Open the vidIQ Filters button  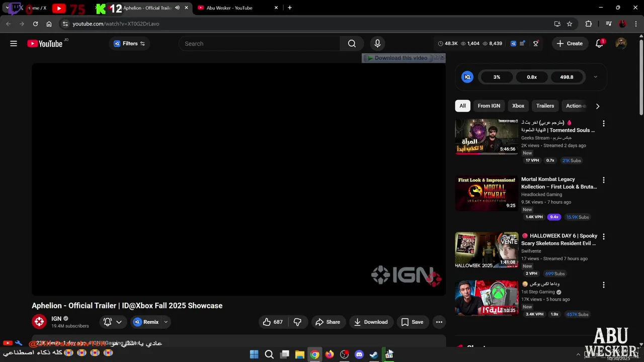coord(129,44)
